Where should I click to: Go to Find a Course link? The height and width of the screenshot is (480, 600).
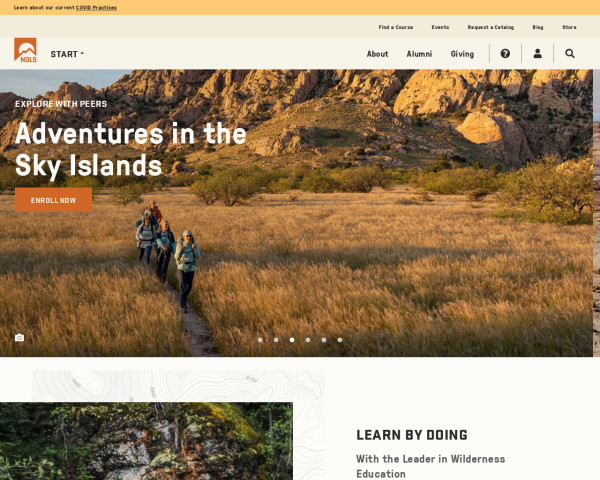(x=396, y=27)
